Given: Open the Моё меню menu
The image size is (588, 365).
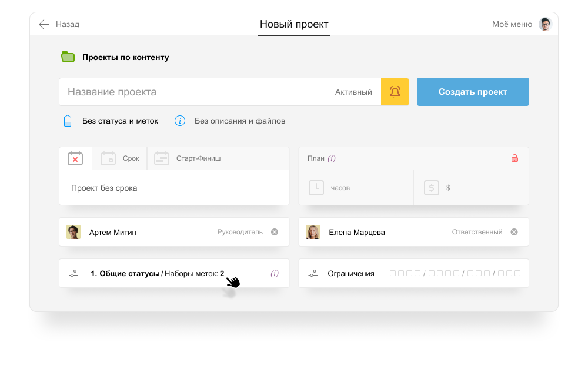Looking at the screenshot, I should [512, 24].
